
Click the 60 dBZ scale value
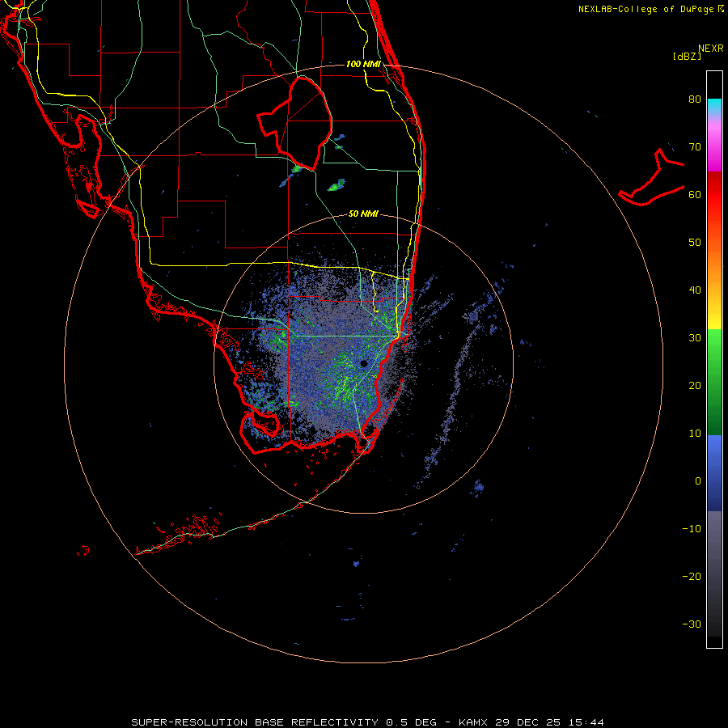695,194
